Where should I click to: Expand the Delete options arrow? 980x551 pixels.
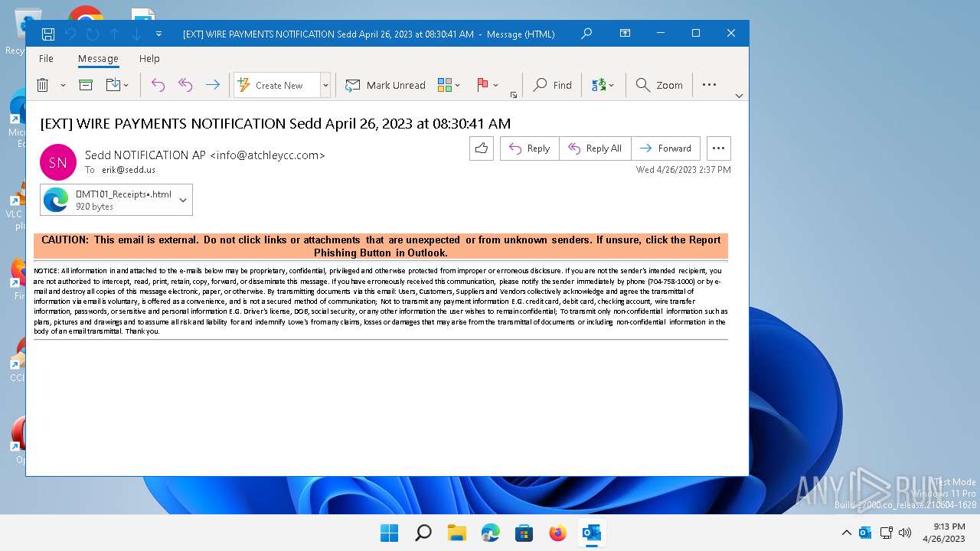(x=63, y=85)
